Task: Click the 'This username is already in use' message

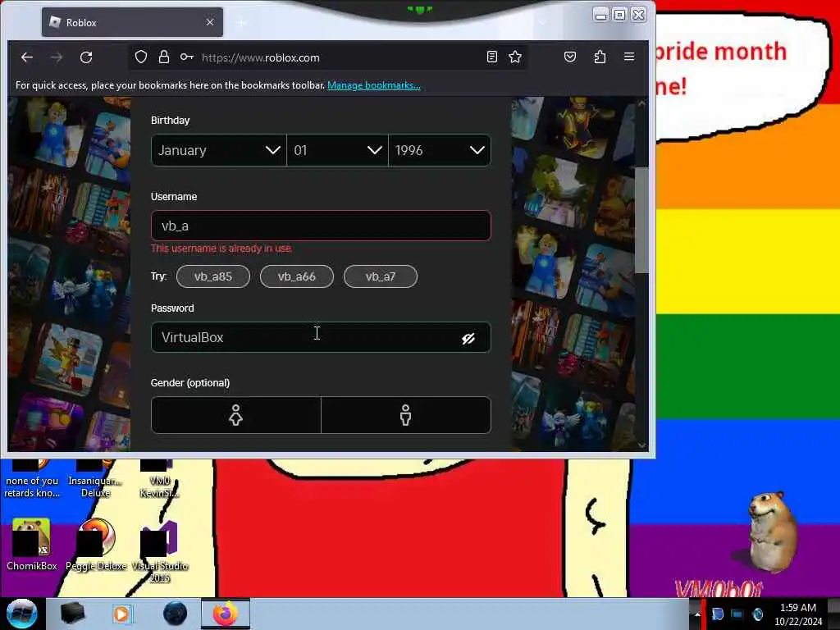Action: click(x=221, y=249)
